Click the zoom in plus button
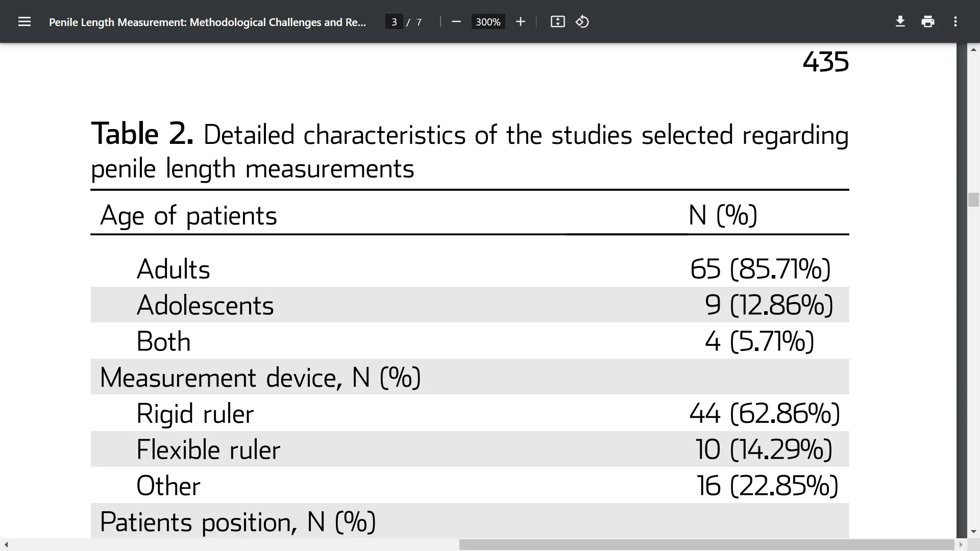The image size is (980, 551). click(x=520, y=21)
